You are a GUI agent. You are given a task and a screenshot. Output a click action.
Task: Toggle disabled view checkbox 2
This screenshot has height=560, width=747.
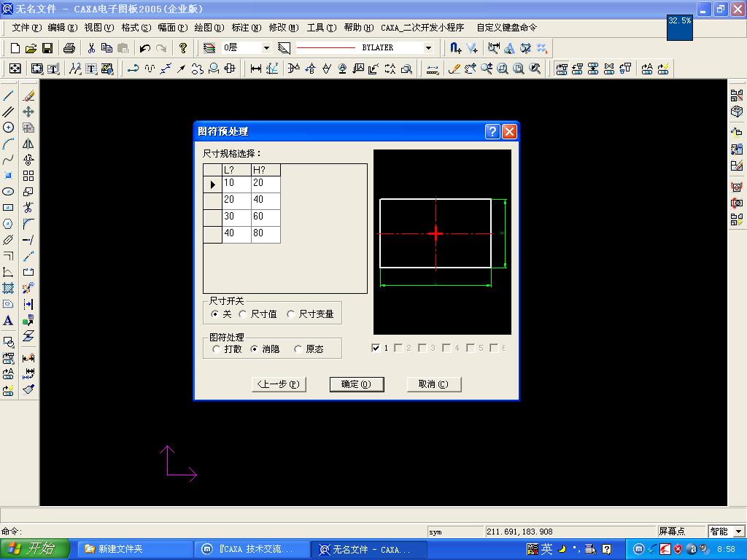coord(399,348)
